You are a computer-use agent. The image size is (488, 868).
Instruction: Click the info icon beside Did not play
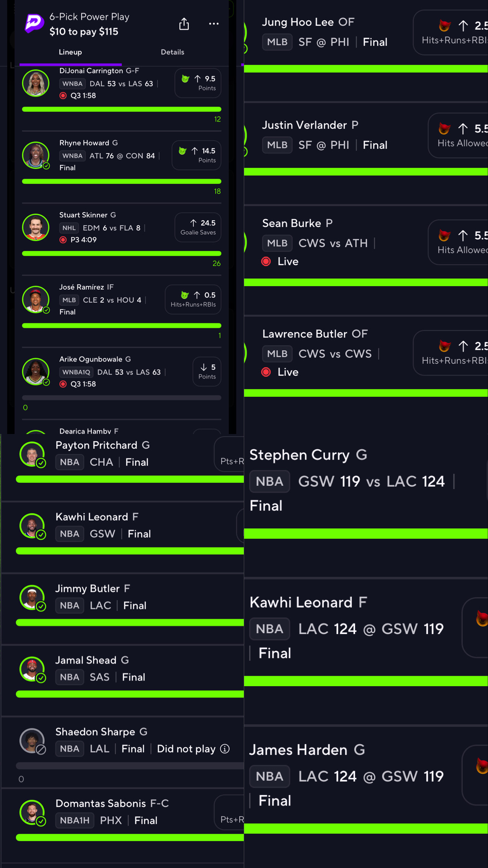click(x=225, y=749)
